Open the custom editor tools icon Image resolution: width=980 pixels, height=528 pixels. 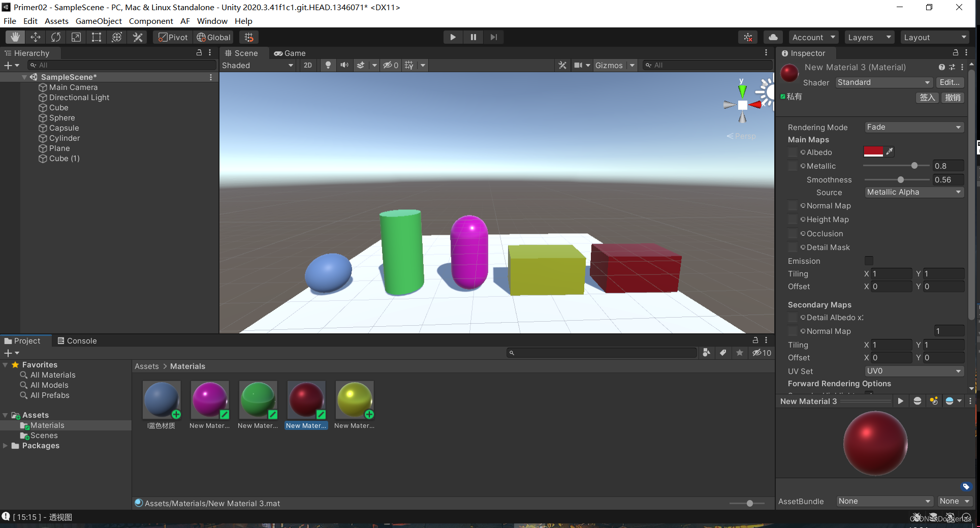[x=138, y=37]
